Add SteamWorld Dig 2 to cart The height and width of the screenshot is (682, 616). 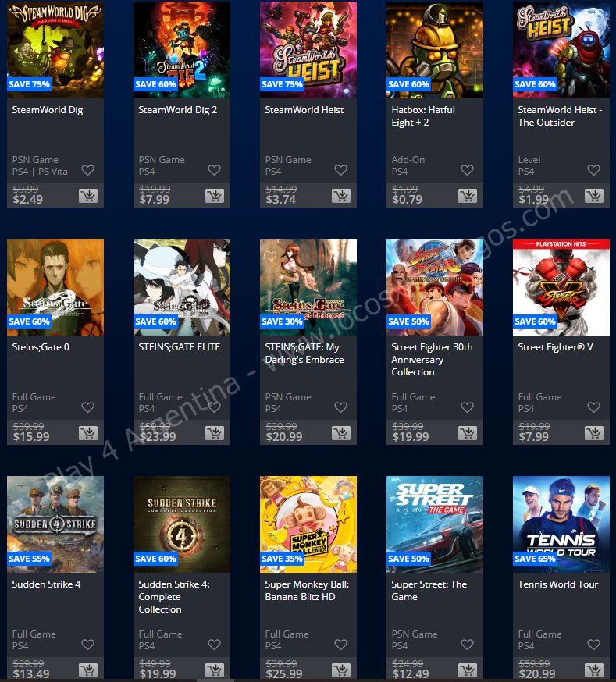(215, 196)
